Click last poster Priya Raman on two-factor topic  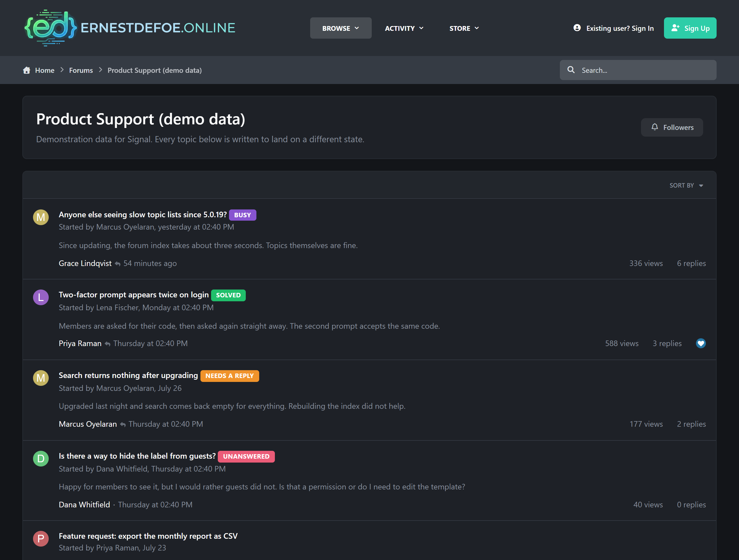point(80,344)
